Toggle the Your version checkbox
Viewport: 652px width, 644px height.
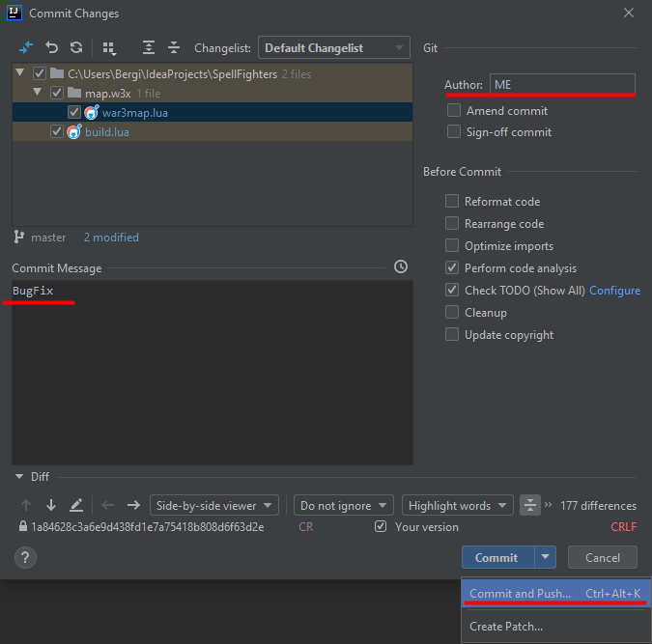click(381, 526)
